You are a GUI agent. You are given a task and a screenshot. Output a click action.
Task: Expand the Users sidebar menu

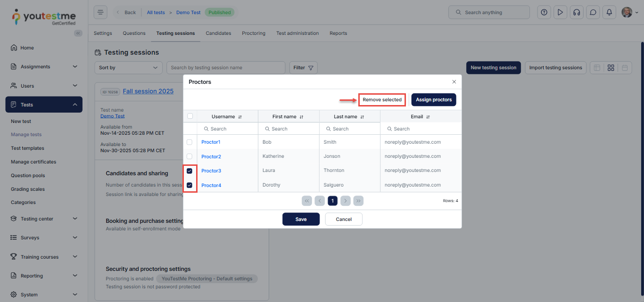[44, 86]
